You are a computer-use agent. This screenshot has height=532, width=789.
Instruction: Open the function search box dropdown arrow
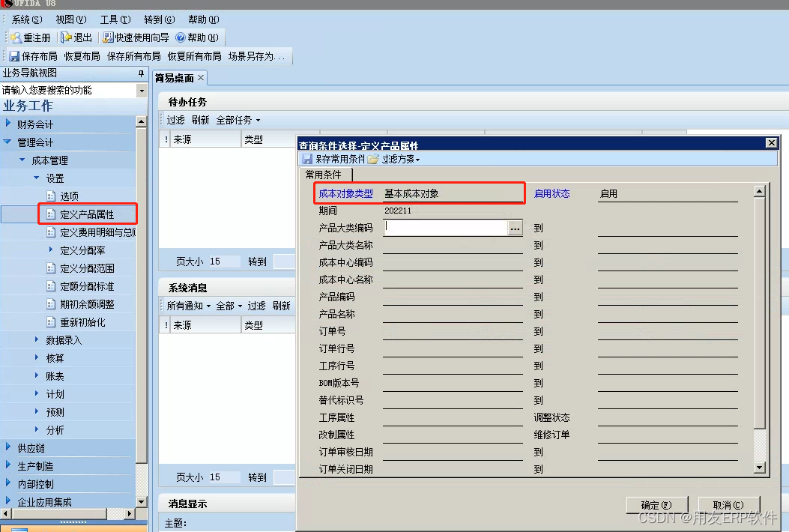(x=142, y=91)
